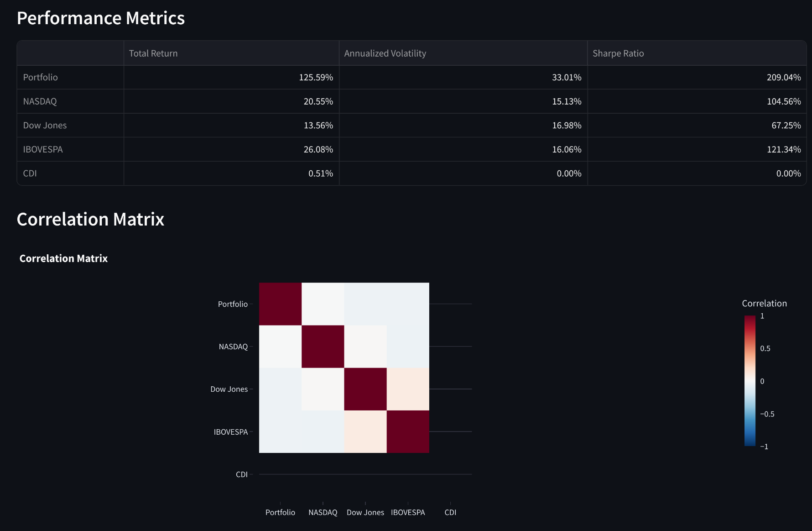The image size is (812, 531).
Task: Click the Dow Jones-Dow Jones diagonal heatmap cell
Action: click(x=365, y=389)
